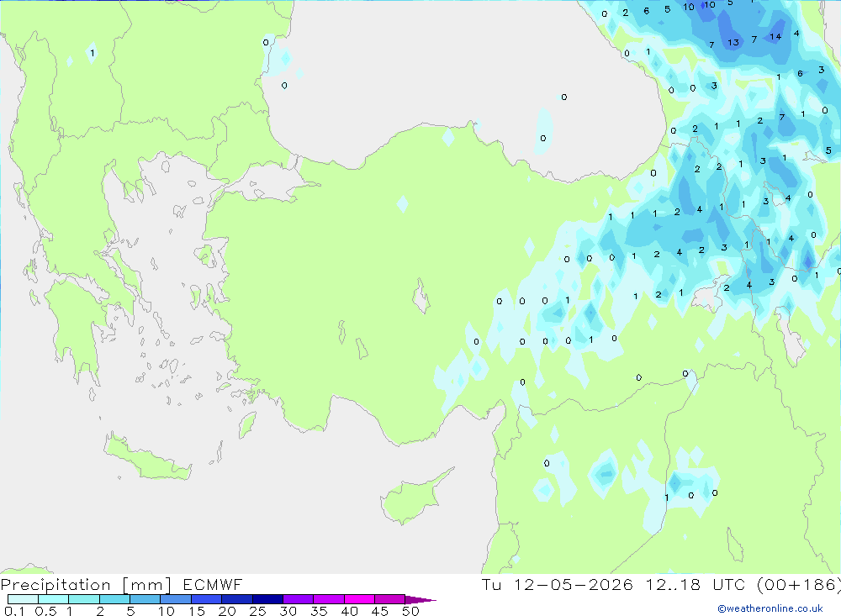
Task: Click the above-50 arrow tip of legend
Action: coord(421,599)
